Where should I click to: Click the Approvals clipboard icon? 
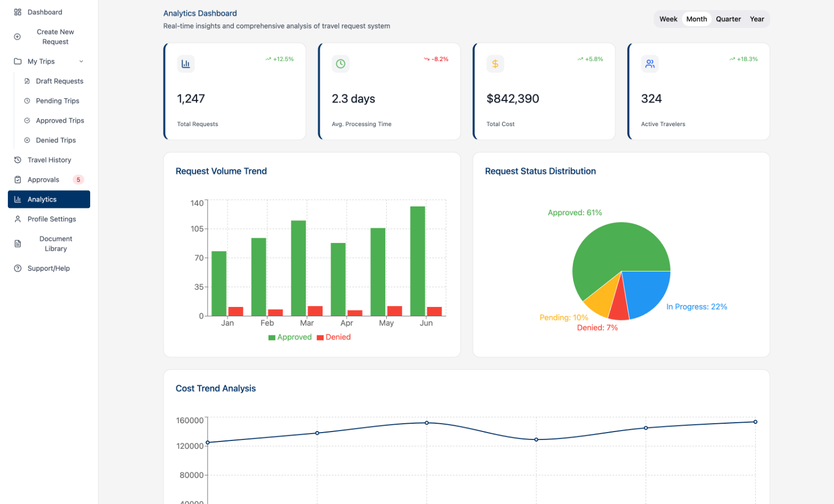[x=18, y=180]
